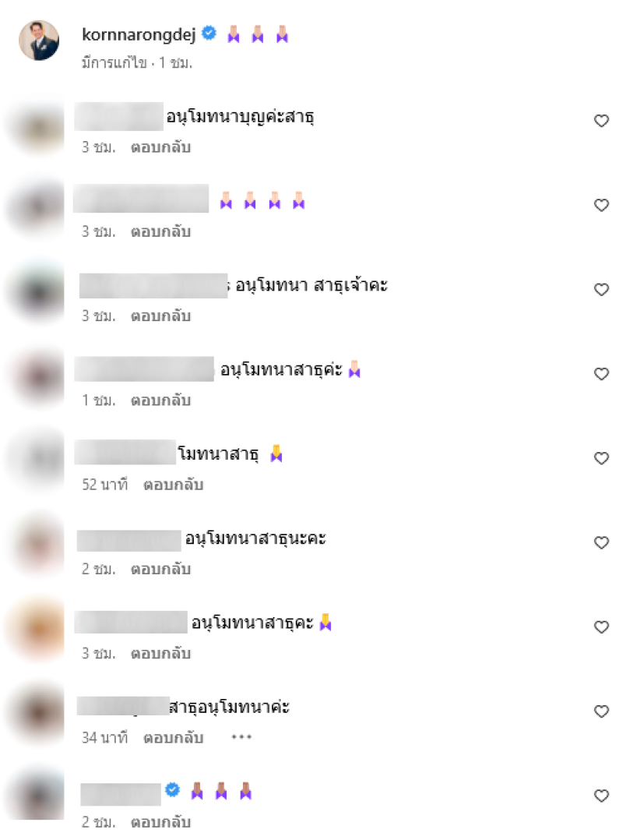The height and width of the screenshot is (840, 623).
Task: Like the comment อนุโมทนาบุญค่ะสาธุ
Action: [x=602, y=121]
